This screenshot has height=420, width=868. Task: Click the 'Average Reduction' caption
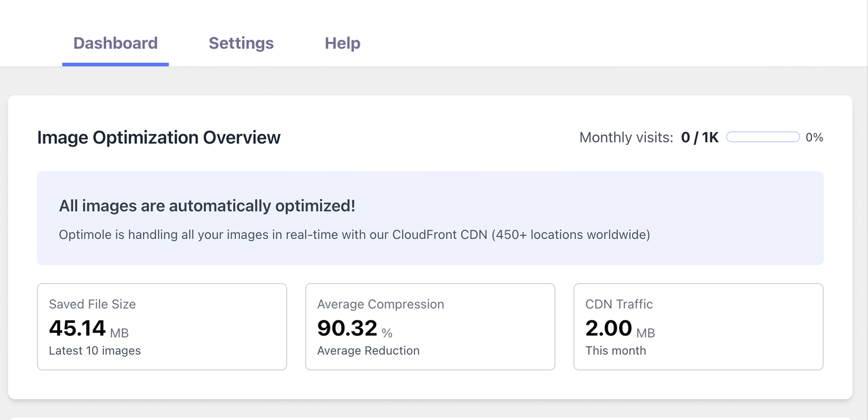click(368, 351)
